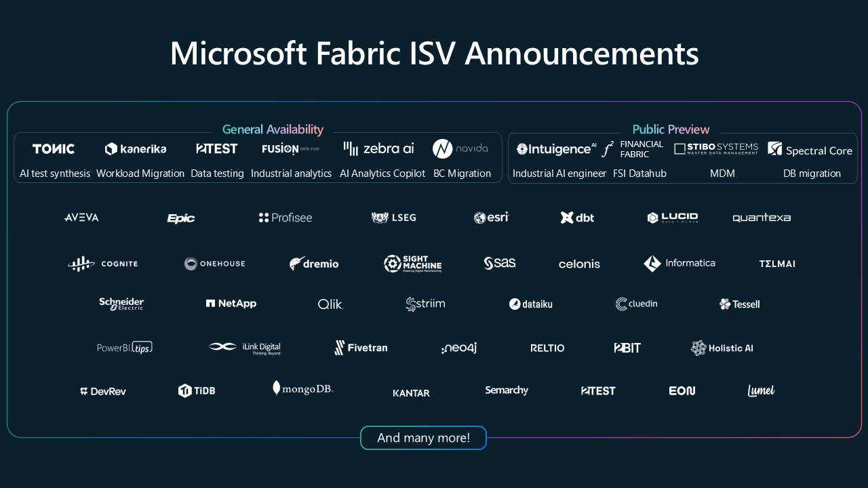The height and width of the screenshot is (488, 868).
Task: Select the Schneider Electric logo
Action: point(121,304)
